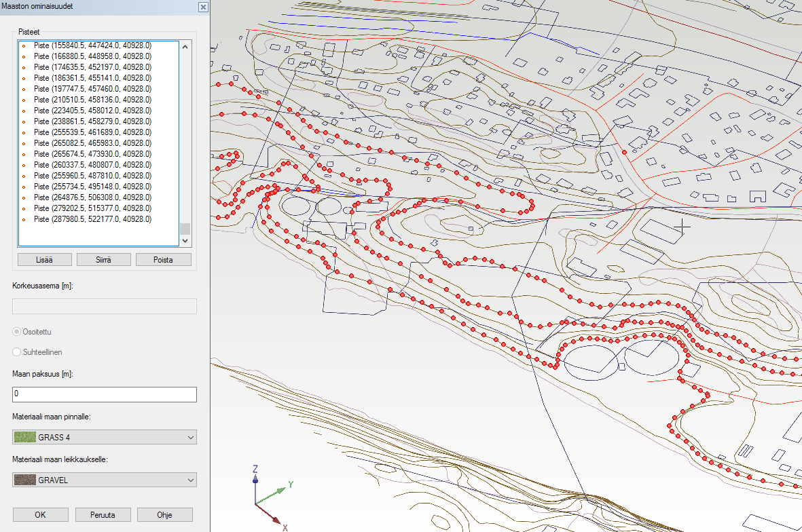
Task: Close the Maaston ominaisuudet dialog
Action: (x=202, y=7)
